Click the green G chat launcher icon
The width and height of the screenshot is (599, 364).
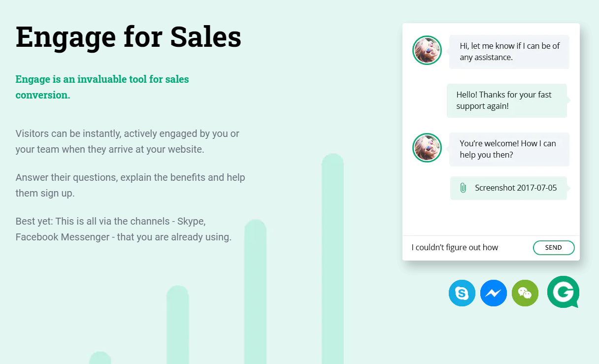(x=564, y=292)
